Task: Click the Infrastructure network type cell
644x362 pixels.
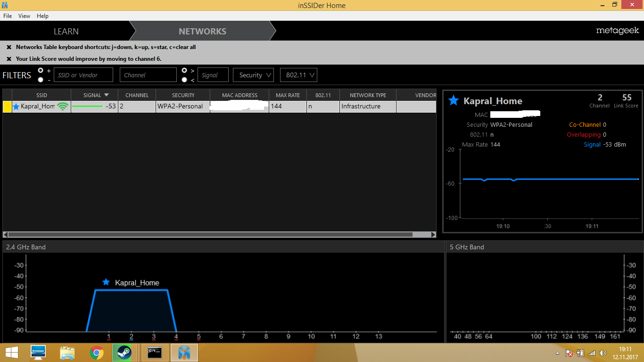Action: [368, 107]
